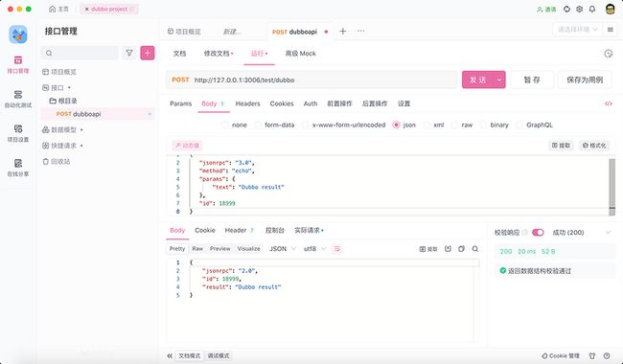The width and height of the screenshot is (623, 364).
Task: Open Cookie 管理 in footer
Action: click(561, 355)
